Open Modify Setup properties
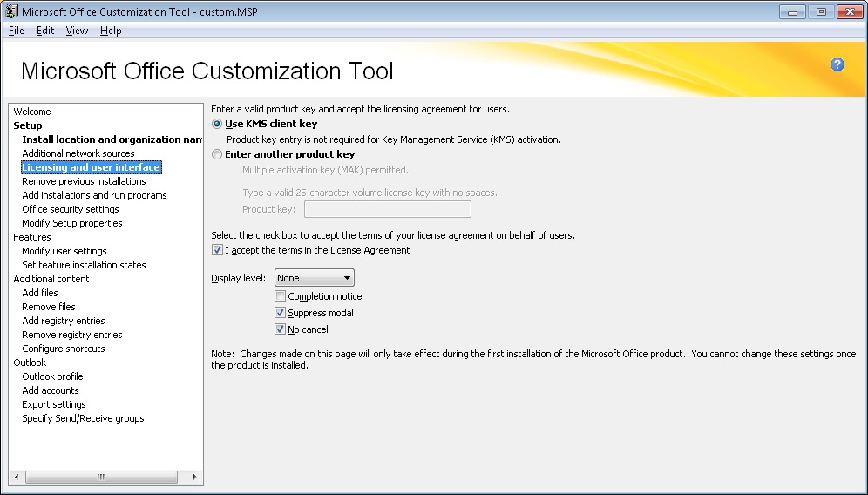868x495 pixels. pos(72,223)
